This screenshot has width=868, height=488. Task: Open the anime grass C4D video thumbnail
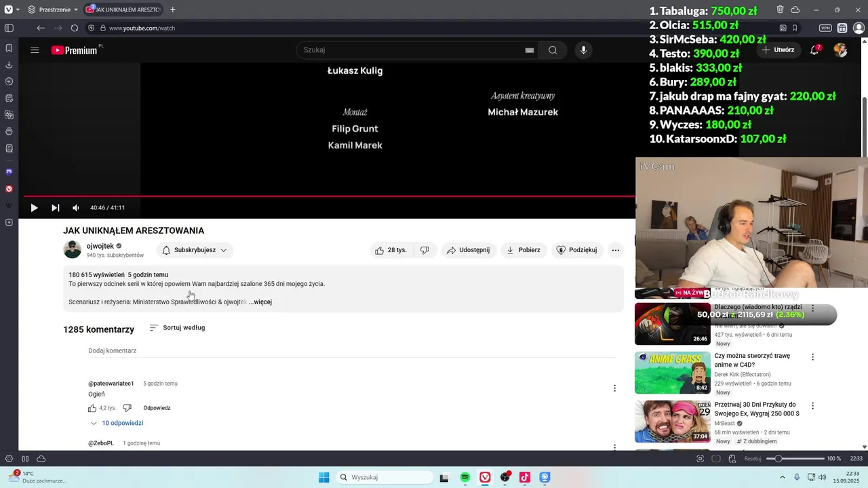point(673,372)
